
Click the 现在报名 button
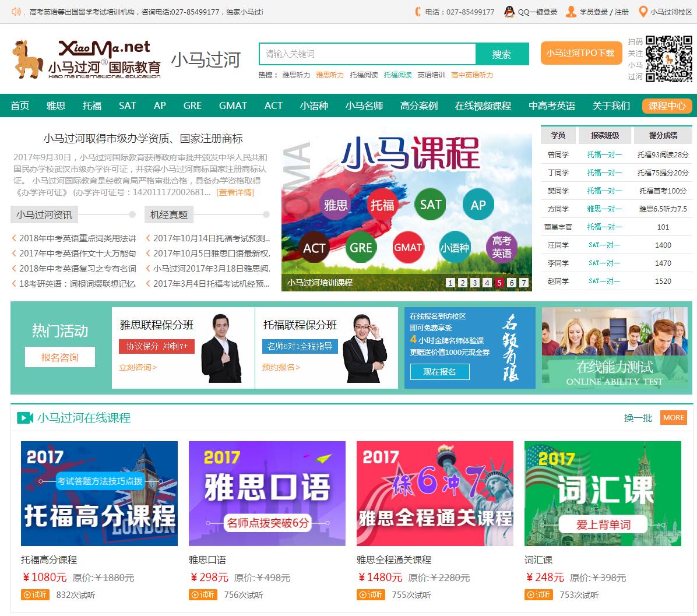click(439, 372)
